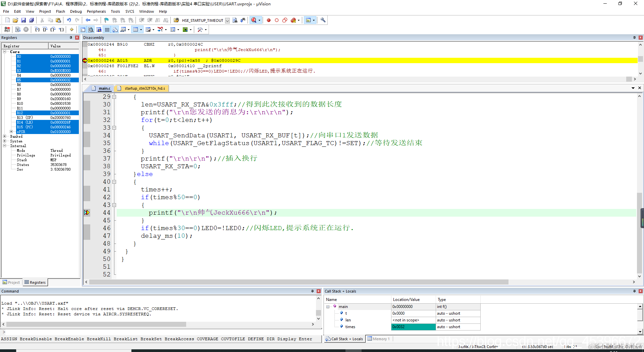644x352 pixels.
Task: Click the Undo icon
Action: coord(69,20)
